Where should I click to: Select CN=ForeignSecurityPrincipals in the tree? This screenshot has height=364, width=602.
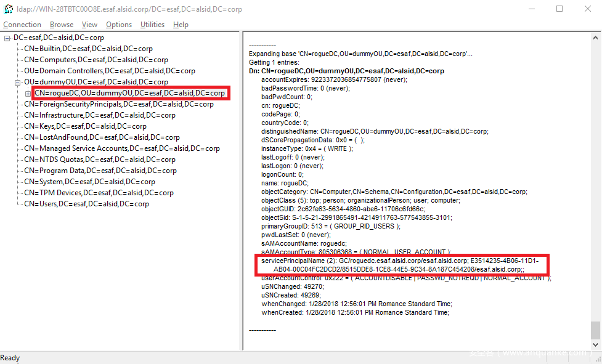pyautogui.click(x=119, y=104)
